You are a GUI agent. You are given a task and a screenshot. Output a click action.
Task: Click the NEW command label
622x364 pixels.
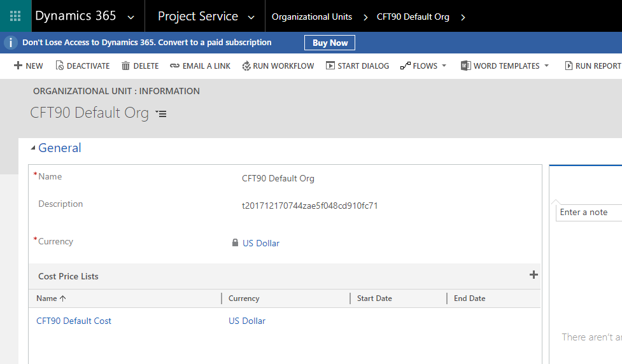34,66
